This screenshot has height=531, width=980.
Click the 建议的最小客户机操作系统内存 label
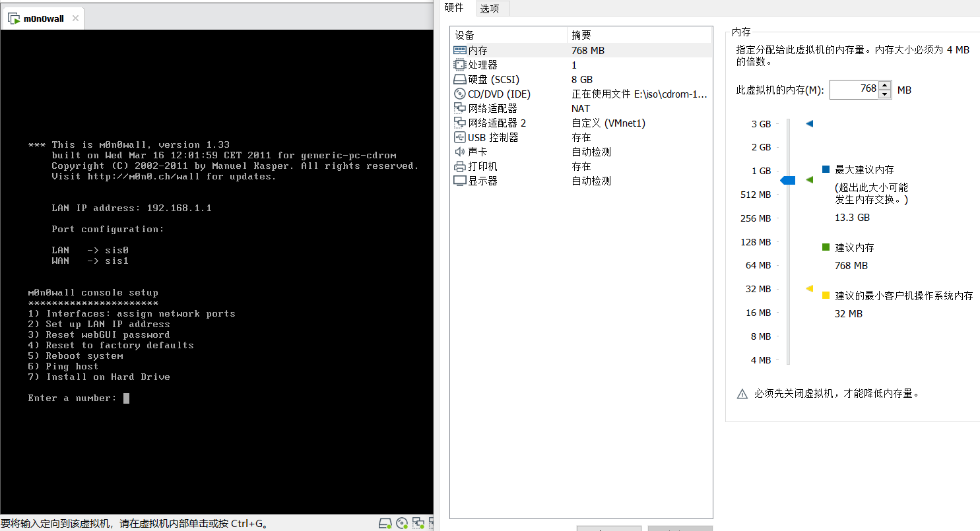click(904, 296)
